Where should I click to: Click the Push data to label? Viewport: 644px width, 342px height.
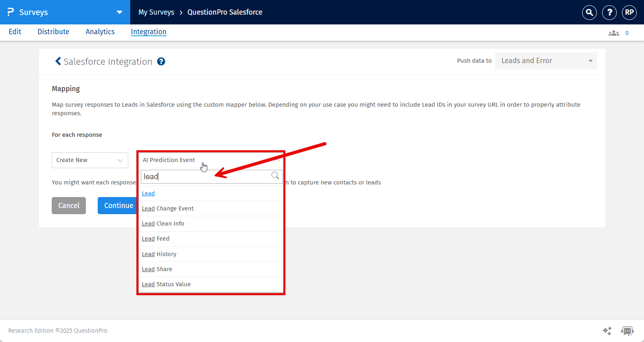[474, 61]
